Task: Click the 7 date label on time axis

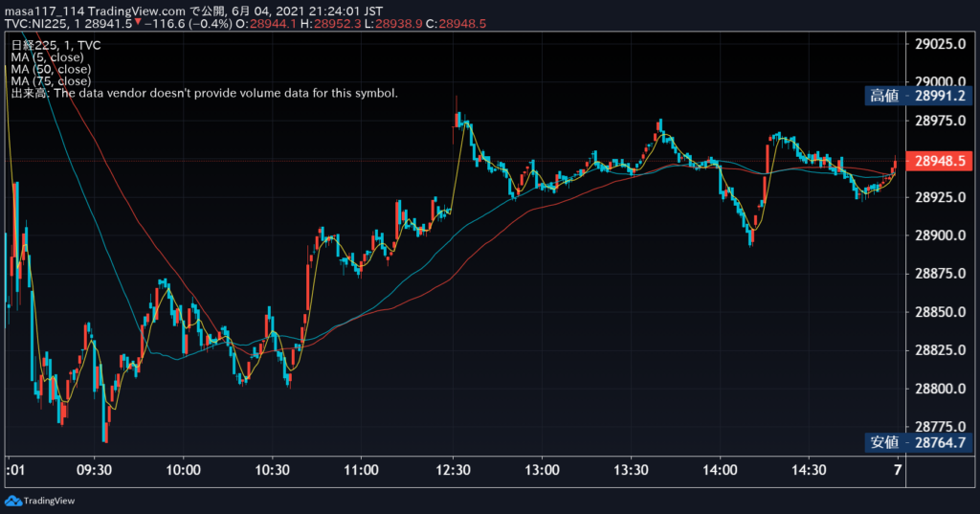Action: tap(898, 470)
